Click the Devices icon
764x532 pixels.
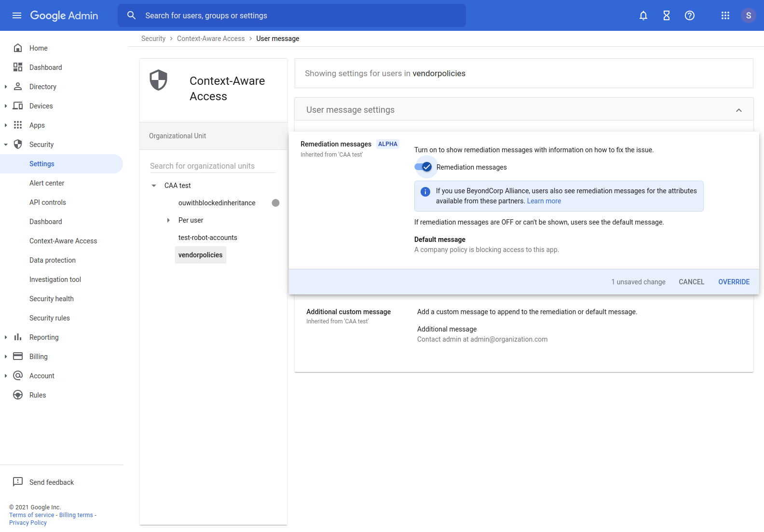click(18, 106)
